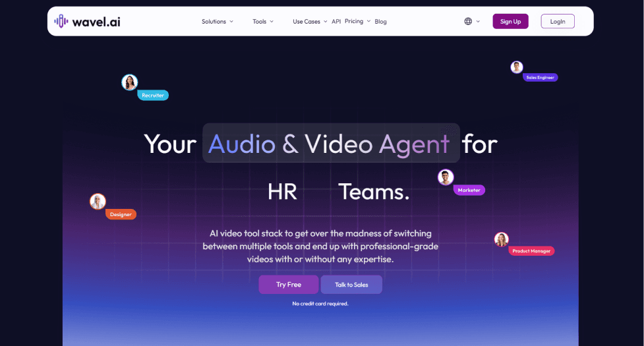Click the globe language icon
644x346 pixels.
click(x=468, y=21)
